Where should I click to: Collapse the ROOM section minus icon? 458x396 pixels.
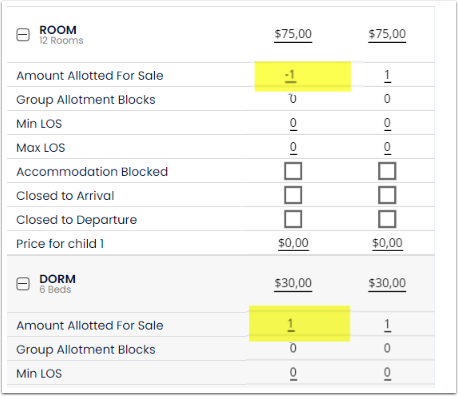point(23,35)
